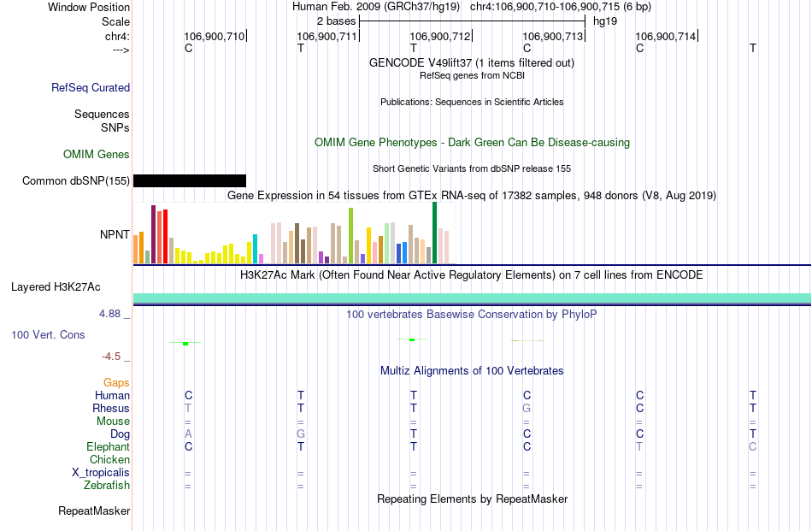The image size is (812, 531).
Task: Click the gray G in Dog row
Action: point(301,434)
